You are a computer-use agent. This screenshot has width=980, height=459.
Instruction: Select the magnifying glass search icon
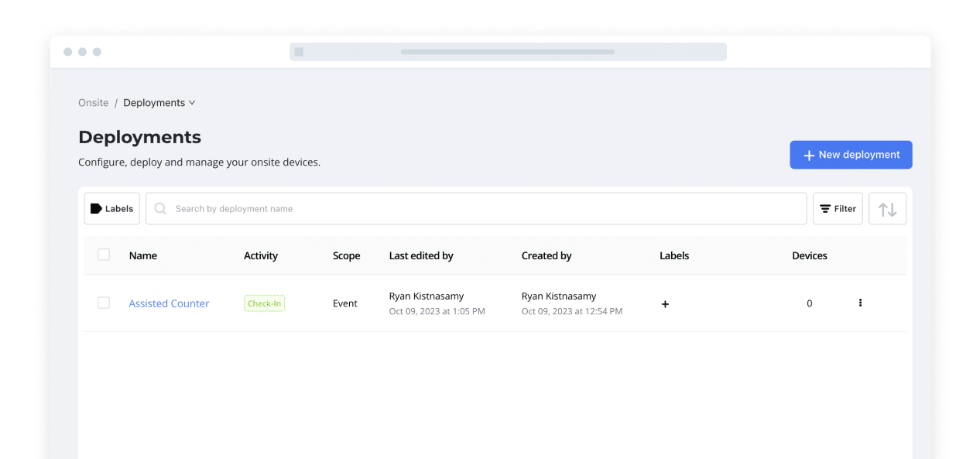coord(160,208)
